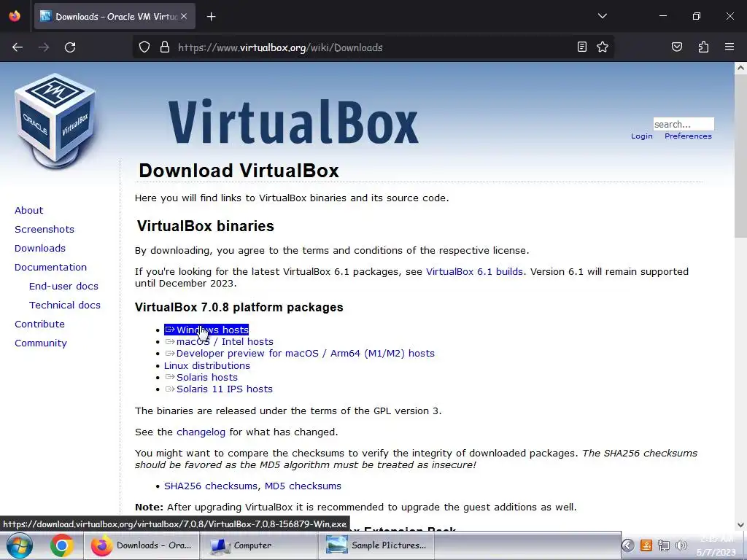Screen dimensions: 747x560
Task: Reload the VirtualBox downloads page
Action: [70, 47]
